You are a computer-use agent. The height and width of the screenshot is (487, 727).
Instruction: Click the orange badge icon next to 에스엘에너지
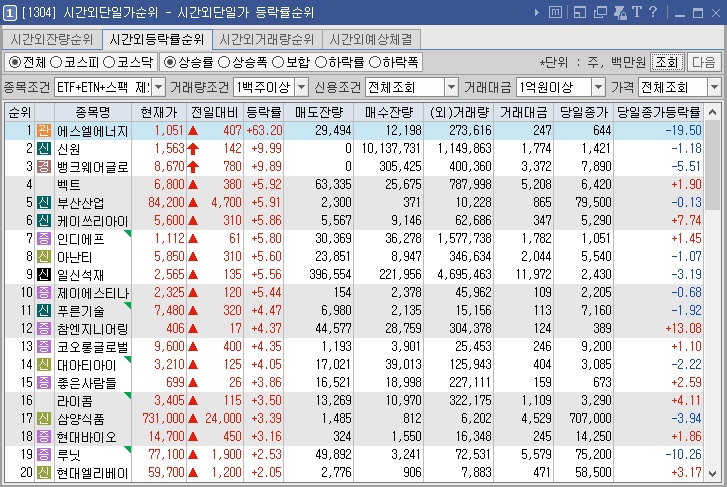click(44, 131)
